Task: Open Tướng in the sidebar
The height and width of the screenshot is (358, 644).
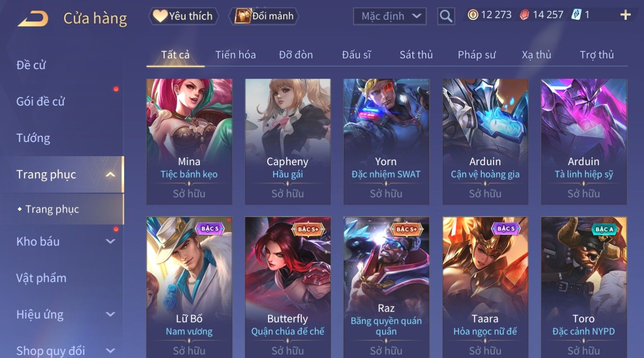Action: coord(33,138)
